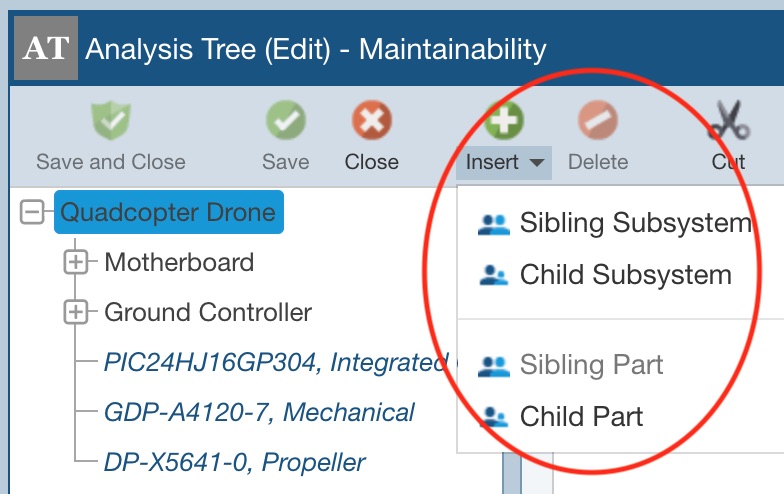
Task: Select the DP-X5641-0 Propeller part
Action: pyautogui.click(x=234, y=462)
